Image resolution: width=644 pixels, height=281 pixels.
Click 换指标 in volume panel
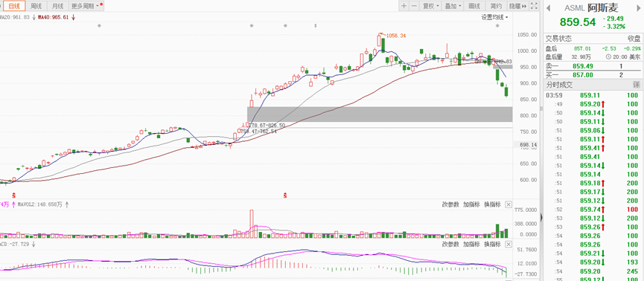pyautogui.click(x=492, y=204)
